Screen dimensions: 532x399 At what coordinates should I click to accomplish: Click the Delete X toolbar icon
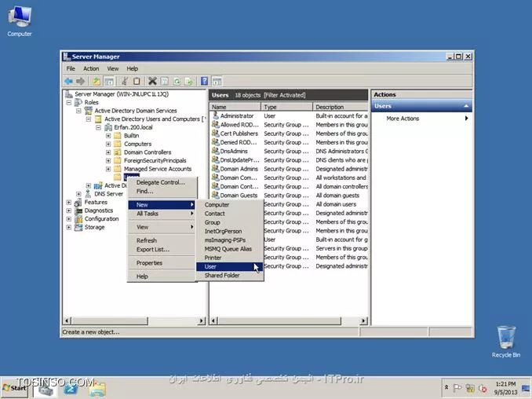click(153, 81)
